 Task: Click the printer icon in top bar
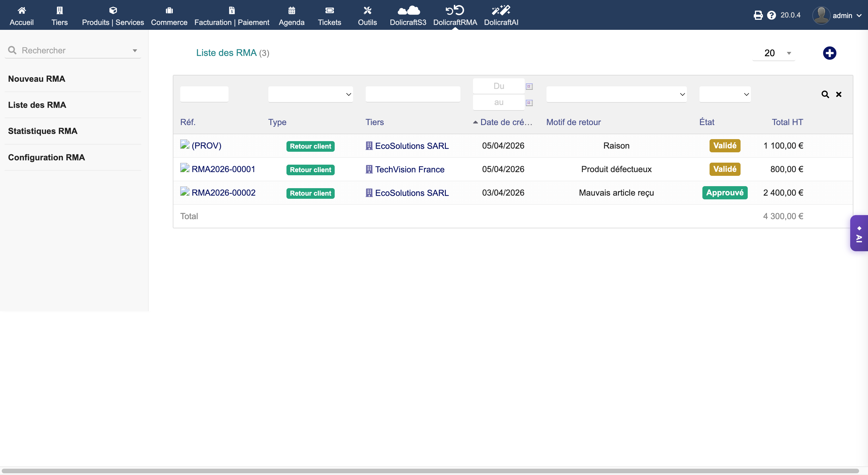[x=758, y=15]
